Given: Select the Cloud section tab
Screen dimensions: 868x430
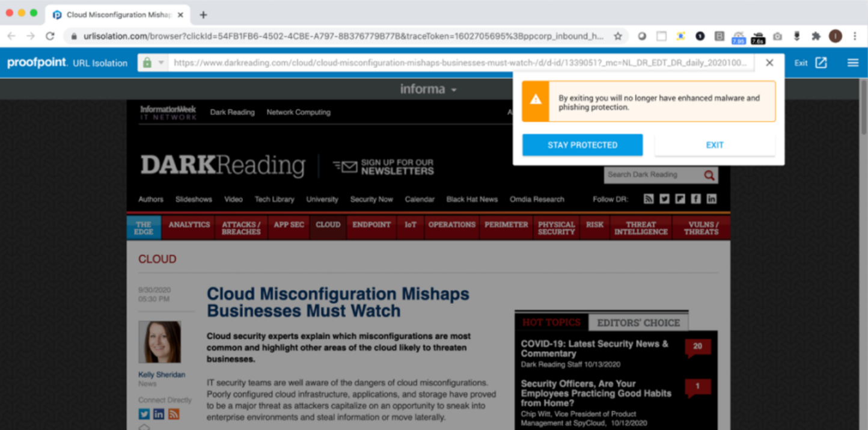Looking at the screenshot, I should pos(328,228).
